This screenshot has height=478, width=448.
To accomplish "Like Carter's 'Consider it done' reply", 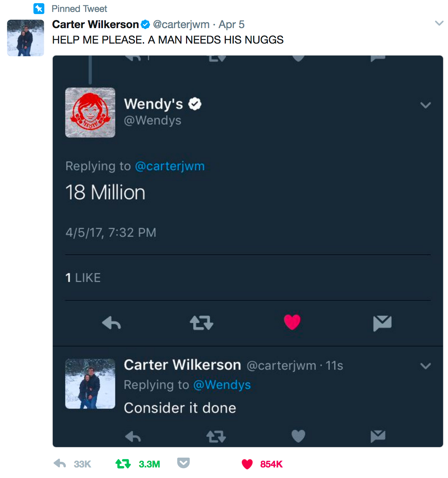I will (x=298, y=436).
